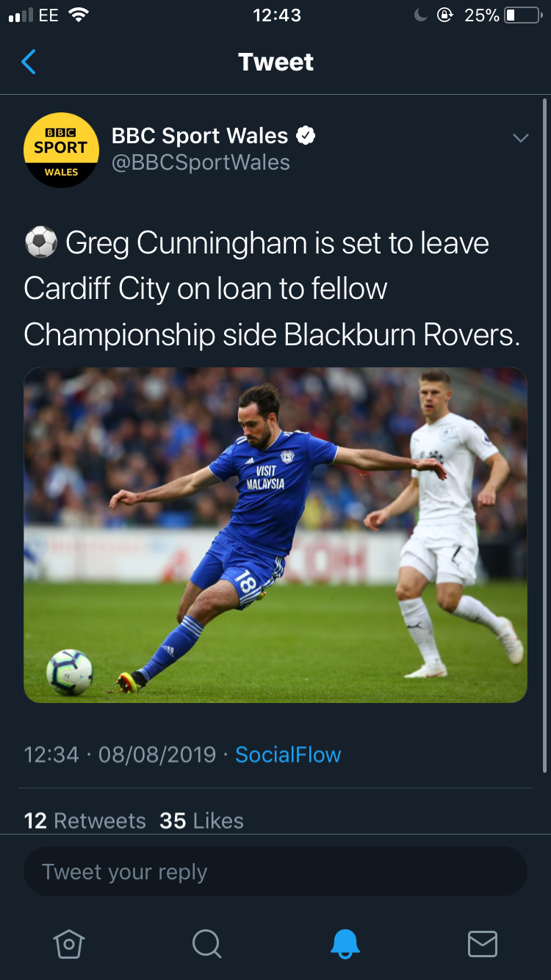551x980 pixels.
Task: Tap the back arrow icon
Action: point(29,62)
